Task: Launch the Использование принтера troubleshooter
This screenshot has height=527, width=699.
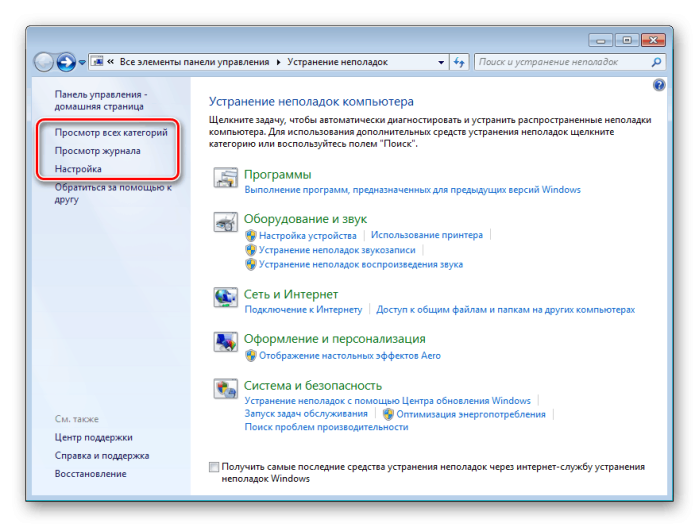Action: tap(427, 235)
